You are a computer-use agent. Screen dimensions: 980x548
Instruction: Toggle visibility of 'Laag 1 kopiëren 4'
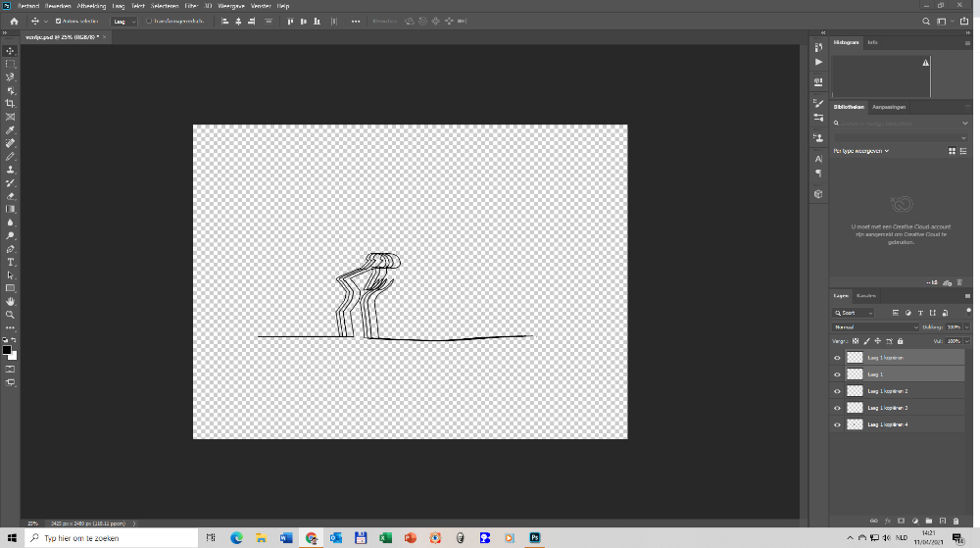tap(837, 424)
